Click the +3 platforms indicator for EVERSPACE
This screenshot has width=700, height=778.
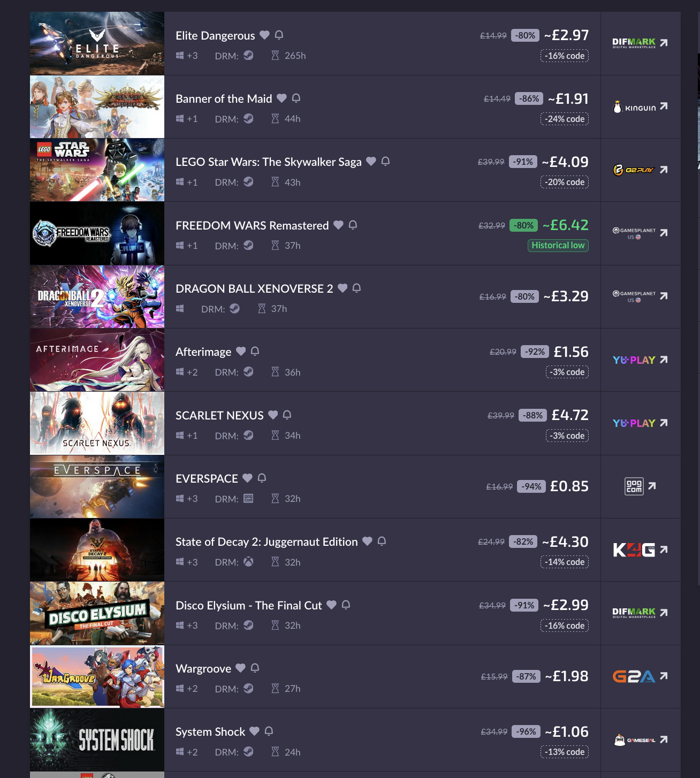(x=187, y=499)
